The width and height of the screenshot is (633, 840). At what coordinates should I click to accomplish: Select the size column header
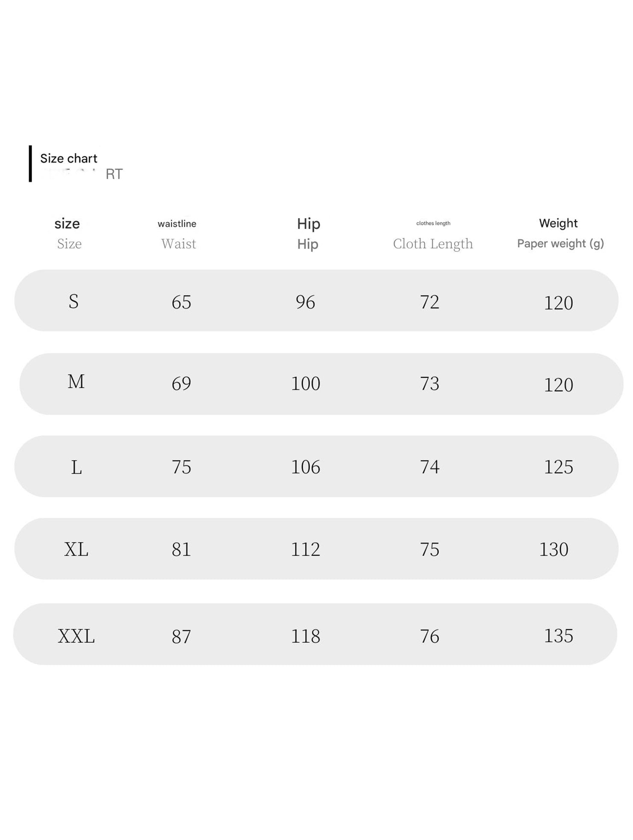67,224
